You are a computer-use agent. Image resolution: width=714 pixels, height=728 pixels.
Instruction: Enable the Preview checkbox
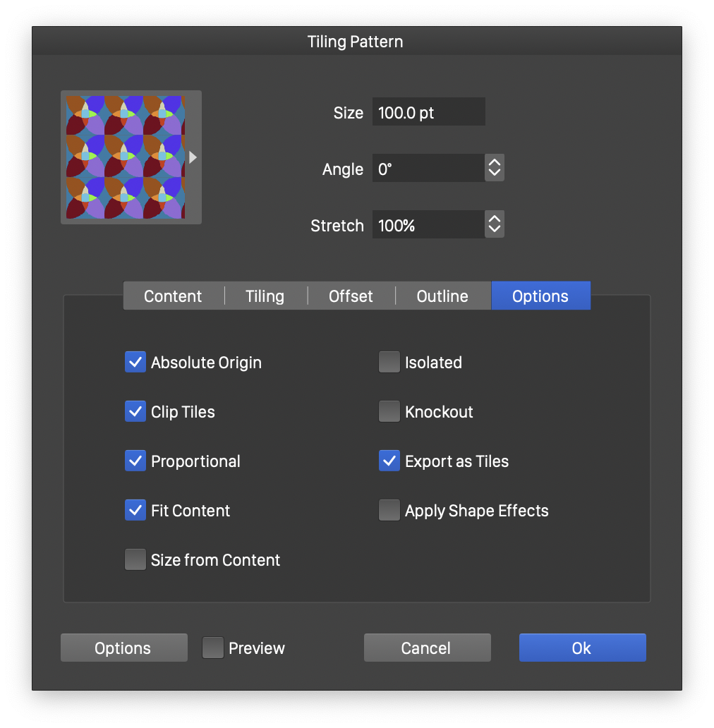[213, 648]
